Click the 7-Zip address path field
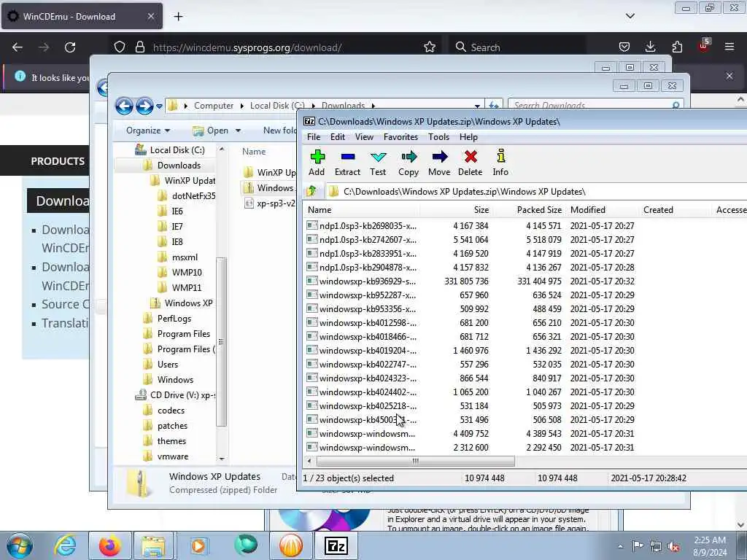747x560 pixels. tap(536, 192)
